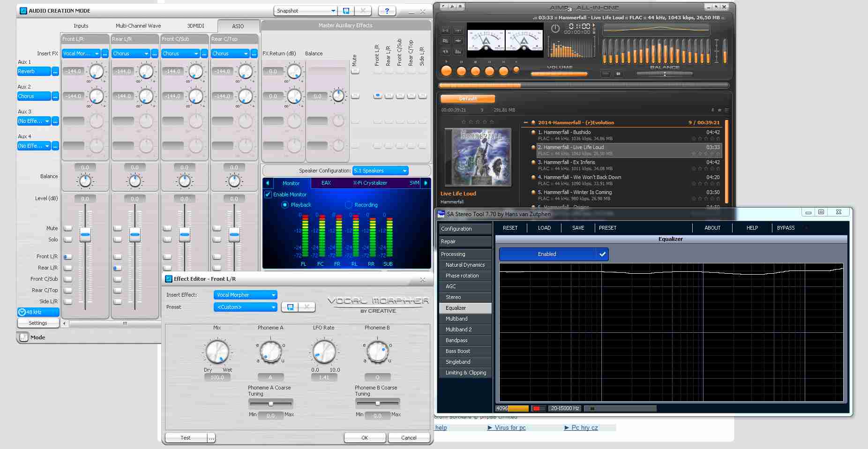Open Insert Effect Vocal Morpher dropdown
This screenshot has height=449, width=868.
click(x=246, y=295)
